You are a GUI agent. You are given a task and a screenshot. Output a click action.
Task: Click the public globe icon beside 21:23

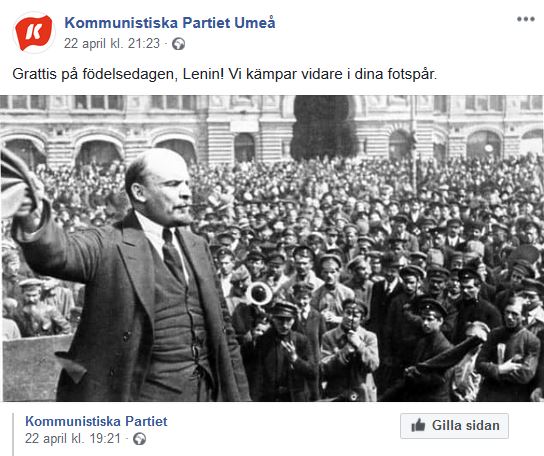[179, 44]
